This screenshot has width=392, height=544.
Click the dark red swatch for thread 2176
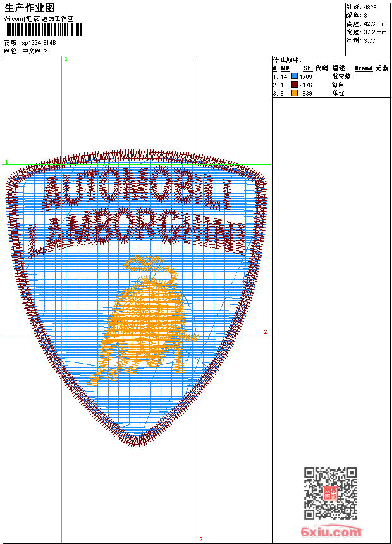point(295,85)
